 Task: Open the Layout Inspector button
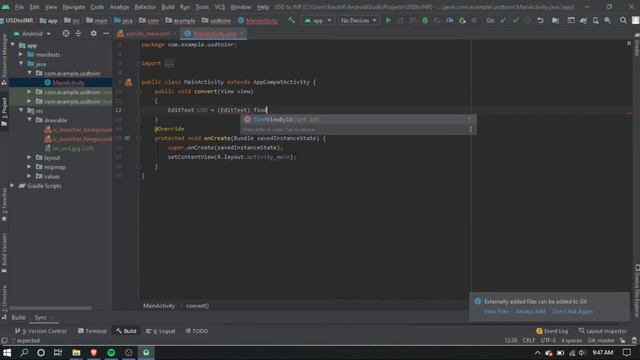(602, 331)
